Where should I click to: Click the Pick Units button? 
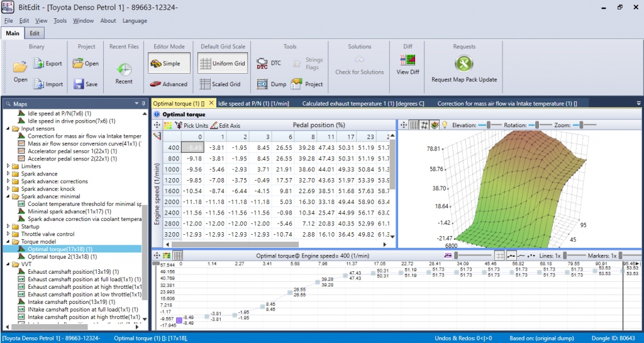(x=191, y=125)
